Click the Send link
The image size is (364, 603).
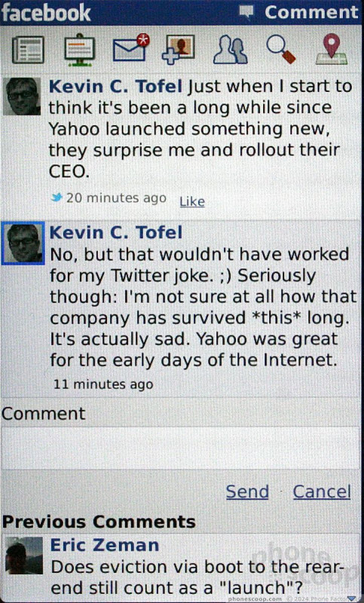(247, 491)
